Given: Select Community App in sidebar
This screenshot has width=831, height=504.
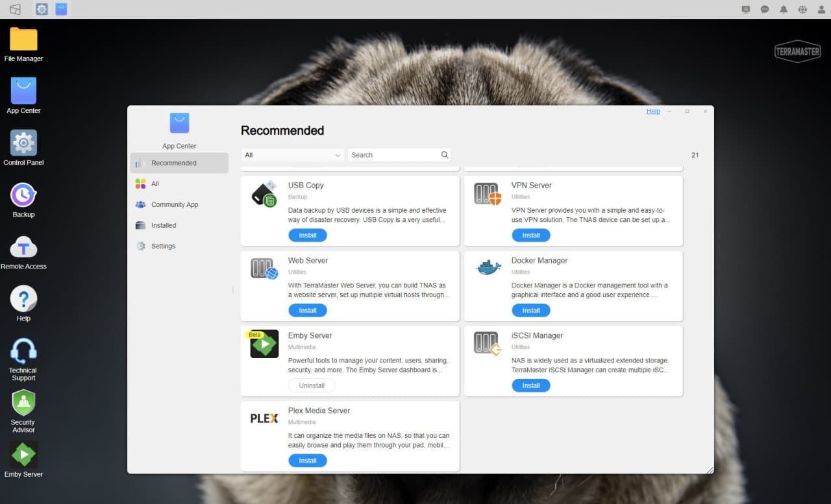Looking at the screenshot, I should point(174,204).
